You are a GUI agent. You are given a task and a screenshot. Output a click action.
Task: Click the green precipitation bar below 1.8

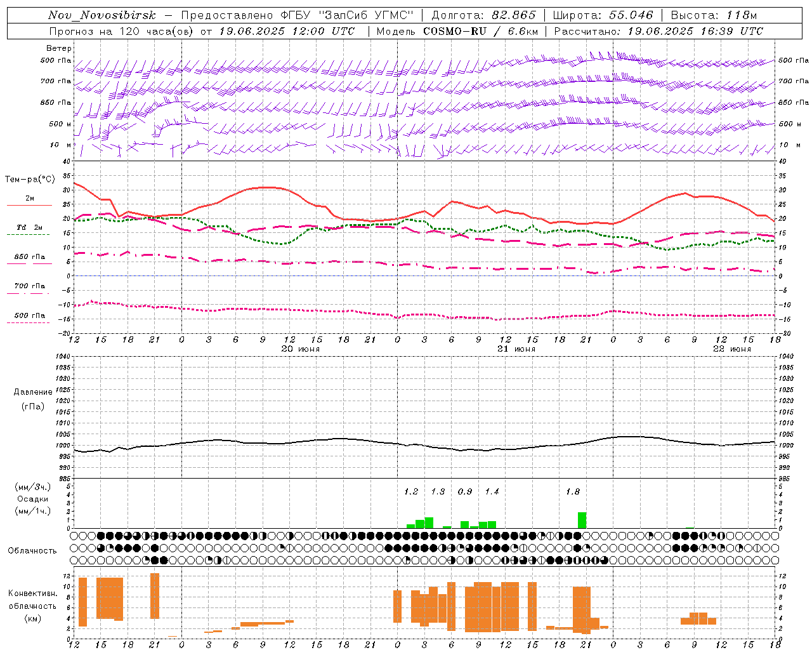[x=582, y=521]
